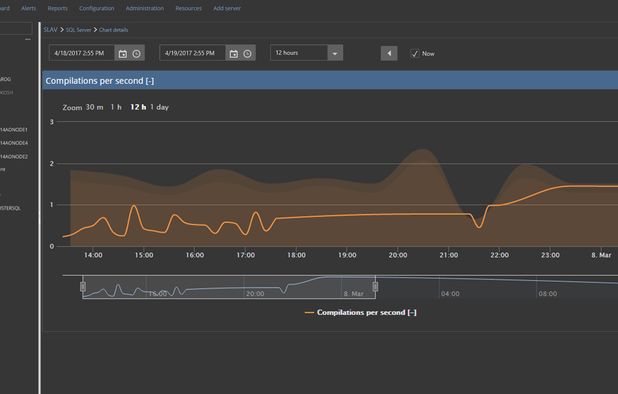Click the 22:00 label on the chart axis
The image size is (618, 394).
point(499,255)
